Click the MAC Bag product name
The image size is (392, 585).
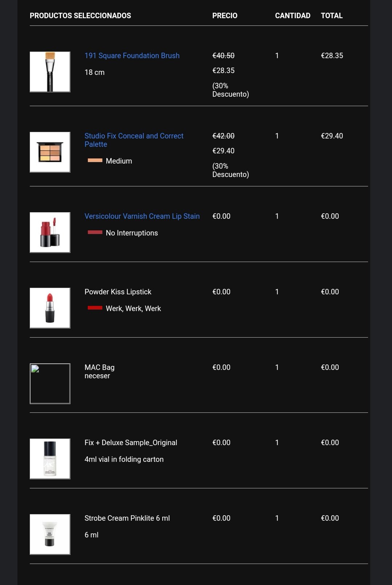click(x=99, y=367)
